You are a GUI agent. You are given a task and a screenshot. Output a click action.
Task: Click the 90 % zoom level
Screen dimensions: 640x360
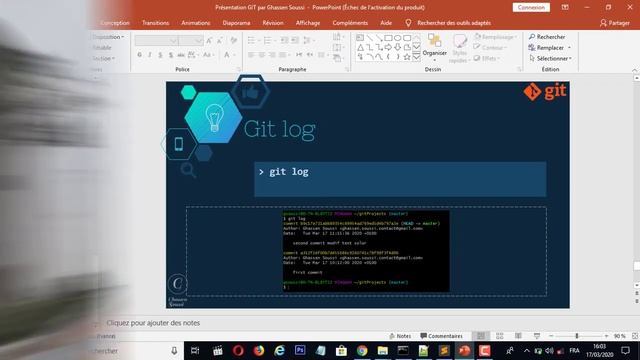[620, 336]
